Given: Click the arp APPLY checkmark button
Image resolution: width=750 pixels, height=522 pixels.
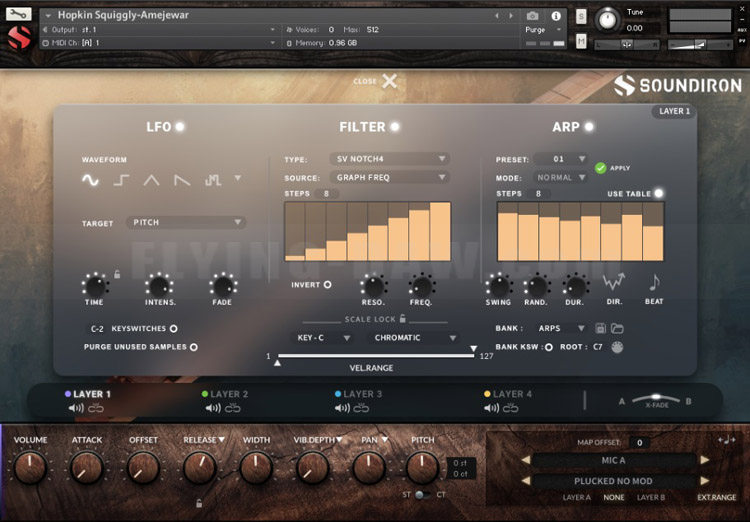Looking at the screenshot, I should (x=600, y=168).
